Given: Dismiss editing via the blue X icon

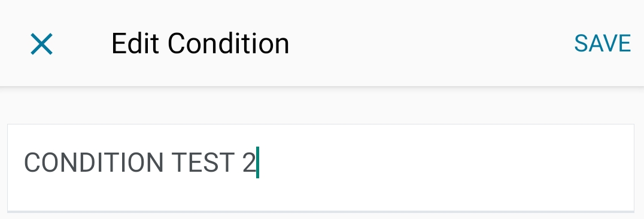Looking at the screenshot, I should (41, 44).
